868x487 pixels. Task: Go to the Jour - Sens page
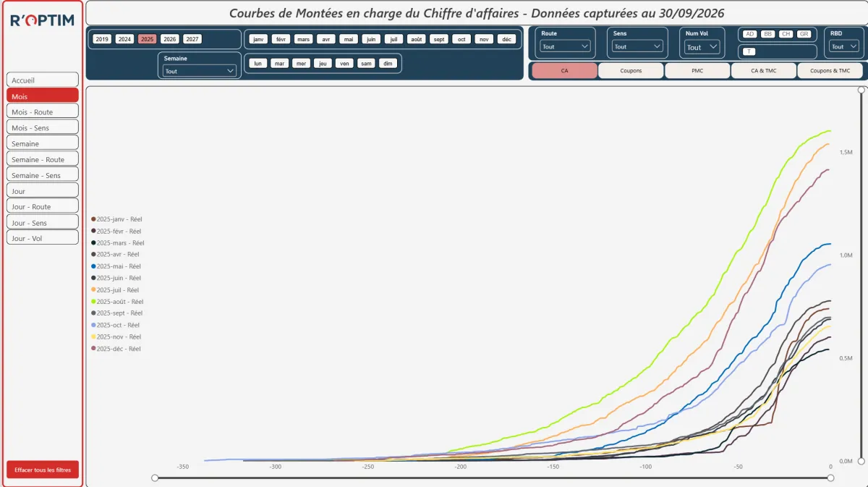coord(42,222)
